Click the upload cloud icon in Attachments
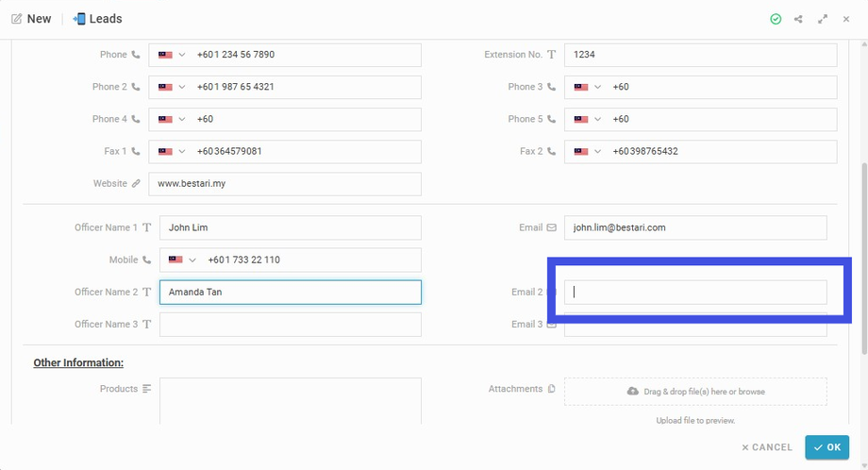Image resolution: width=868 pixels, height=470 pixels. point(632,392)
